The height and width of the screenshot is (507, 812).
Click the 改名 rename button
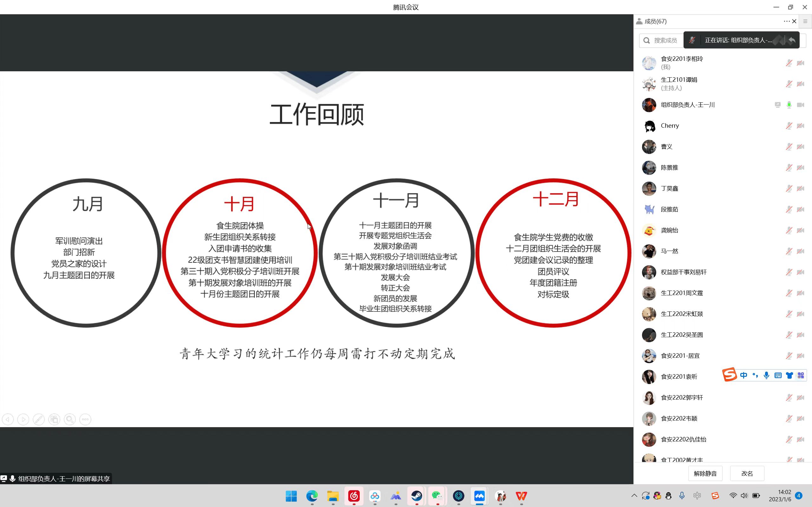pyautogui.click(x=747, y=473)
